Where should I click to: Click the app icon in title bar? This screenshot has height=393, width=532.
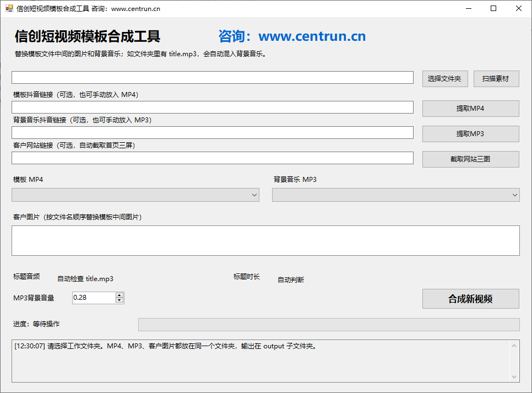9,8
